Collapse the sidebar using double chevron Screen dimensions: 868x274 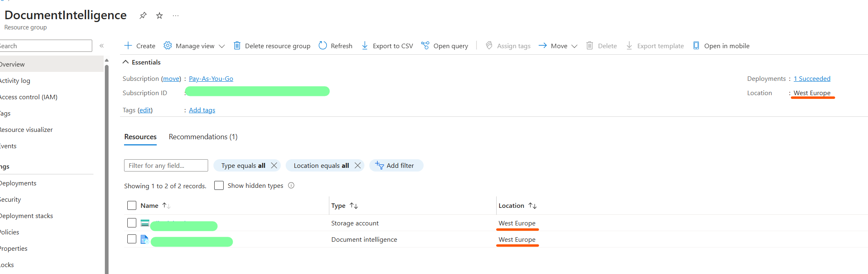pyautogui.click(x=102, y=46)
